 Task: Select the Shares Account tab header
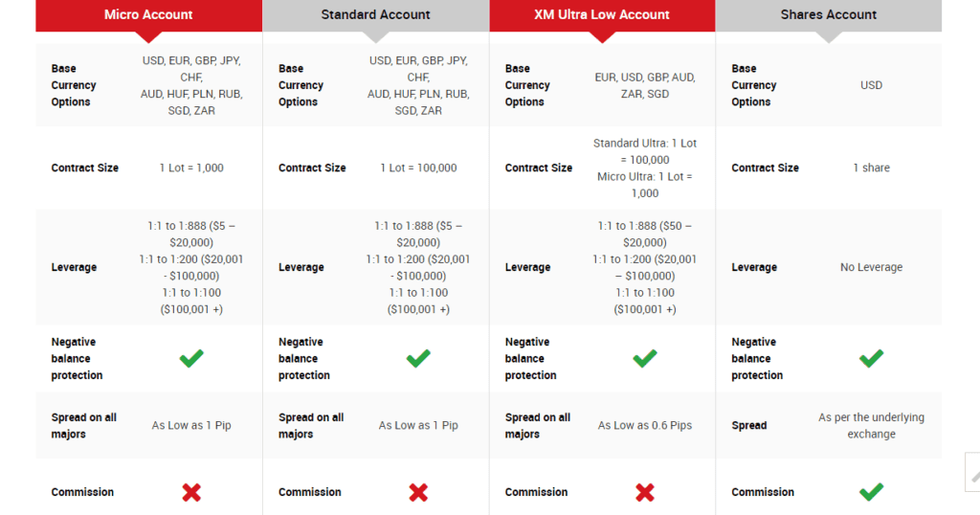pyautogui.click(x=829, y=15)
